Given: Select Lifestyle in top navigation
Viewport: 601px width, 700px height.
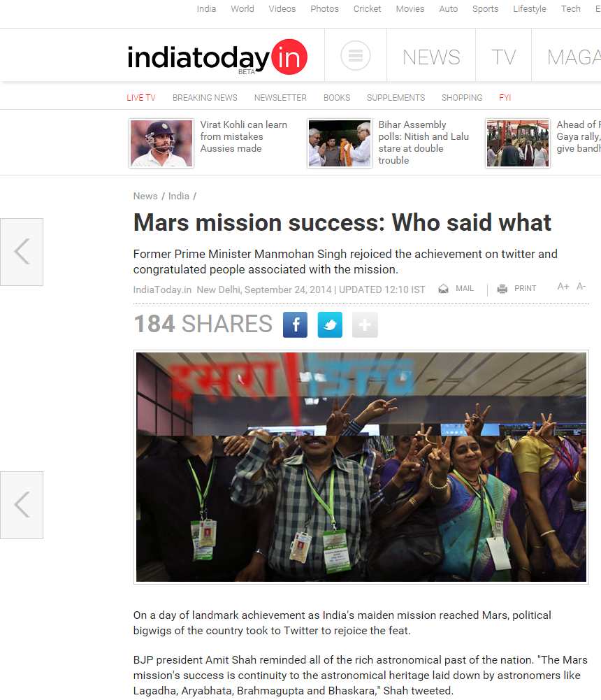Looking at the screenshot, I should (530, 9).
